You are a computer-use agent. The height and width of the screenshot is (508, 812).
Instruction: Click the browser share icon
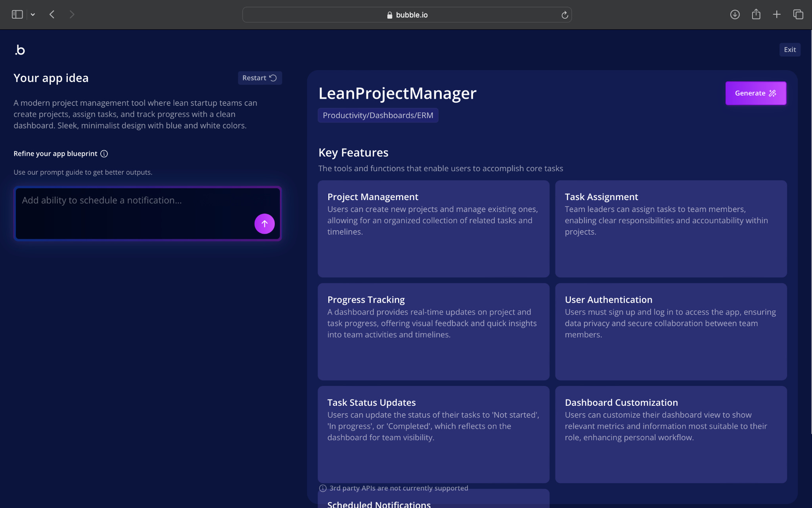[756, 15]
